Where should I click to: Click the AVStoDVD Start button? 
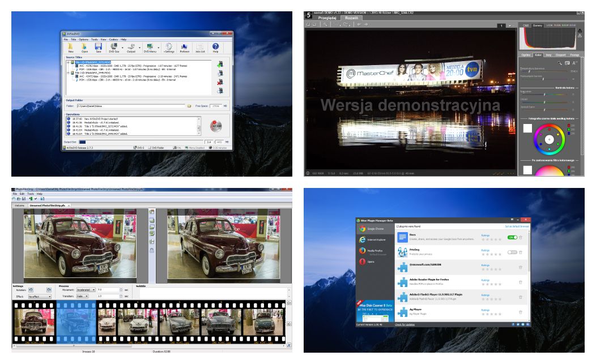point(215,125)
